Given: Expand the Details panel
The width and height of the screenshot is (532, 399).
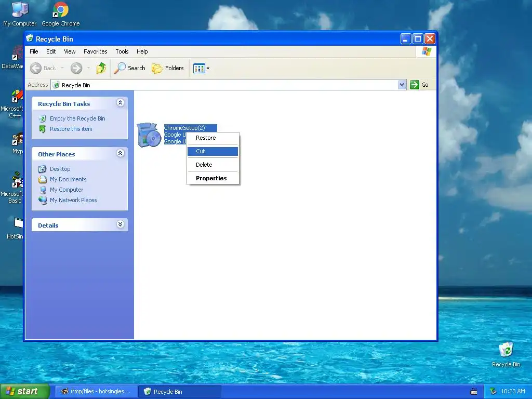Looking at the screenshot, I should click(x=120, y=224).
